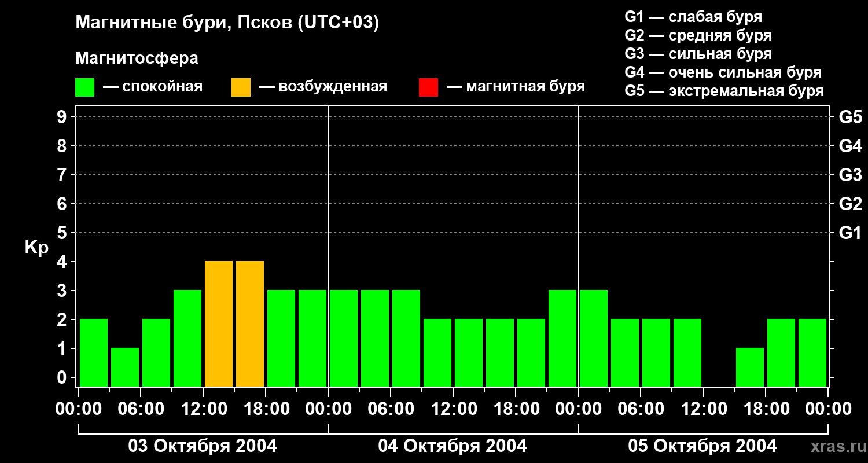The width and height of the screenshot is (868, 463).
Task: Click the "G5 — экстремальная буря" legend line
Action: click(724, 91)
